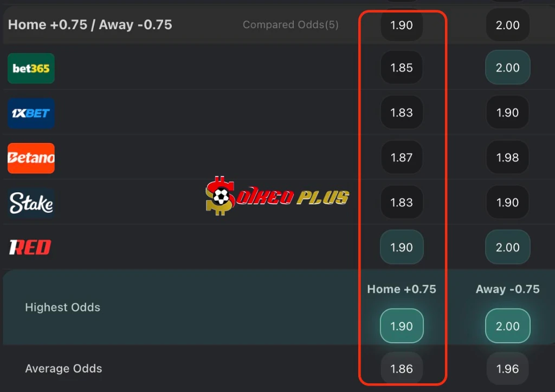
Task: Open the 1XBET bookmaker logo
Action: click(x=31, y=113)
